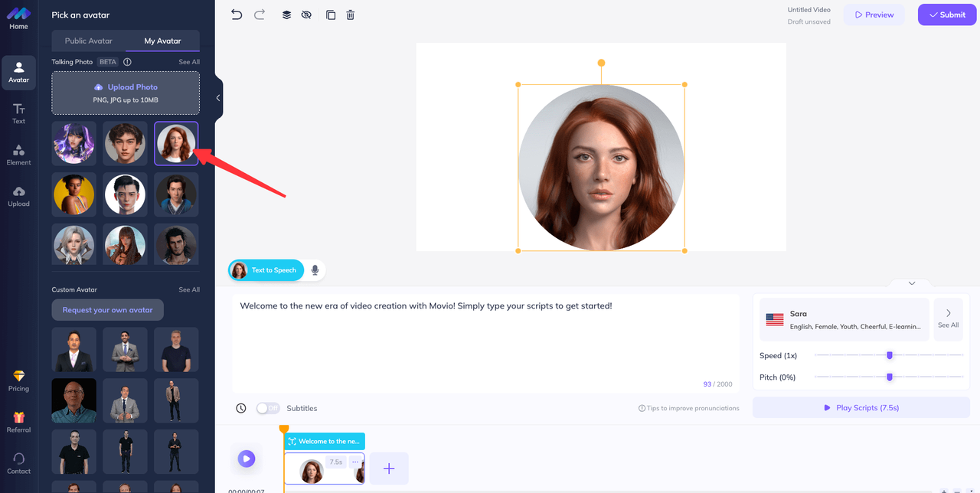Open the Text sidebar panel
The image size is (980, 493).
click(18, 113)
